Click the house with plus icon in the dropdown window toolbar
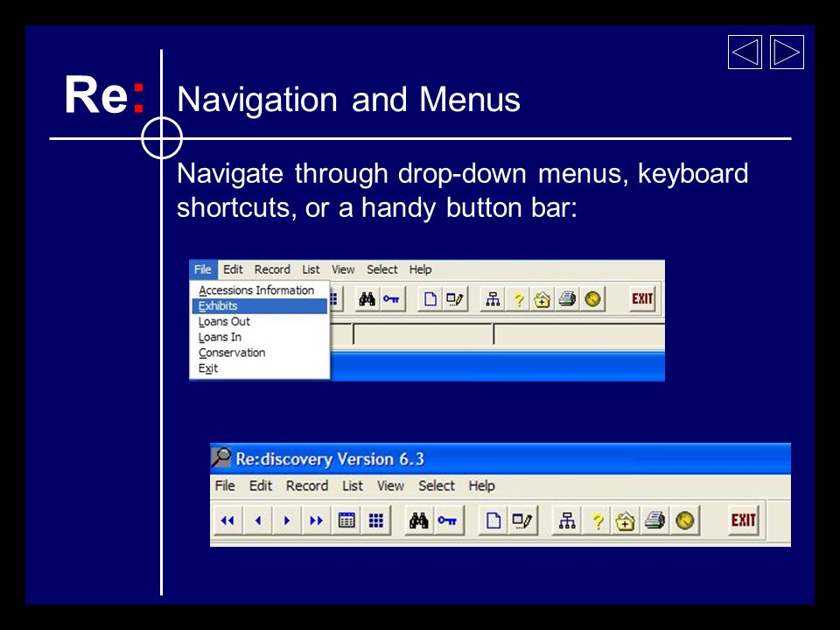This screenshot has height=630, width=840. point(542,299)
